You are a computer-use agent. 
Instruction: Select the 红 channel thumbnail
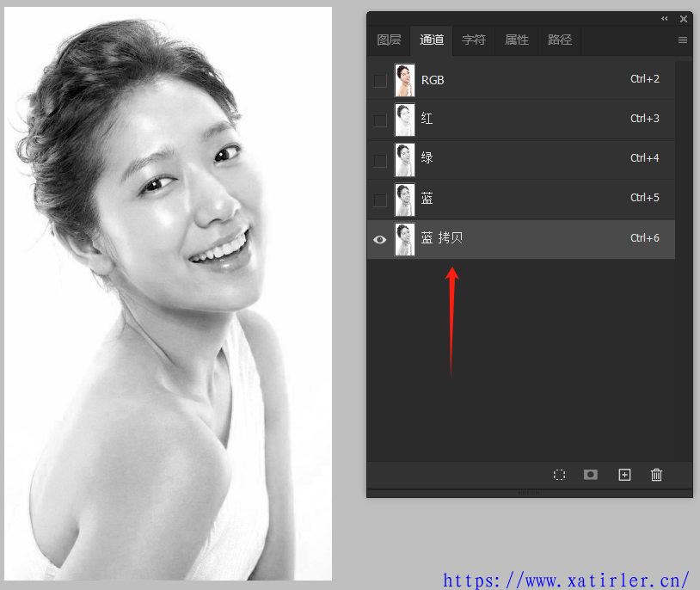tap(405, 120)
